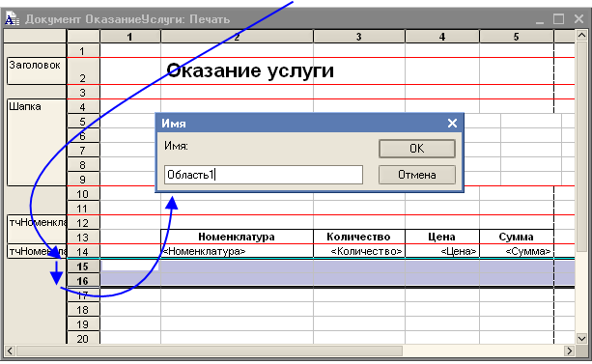Click the Имя text input field
The image size is (592, 364).
[264, 175]
